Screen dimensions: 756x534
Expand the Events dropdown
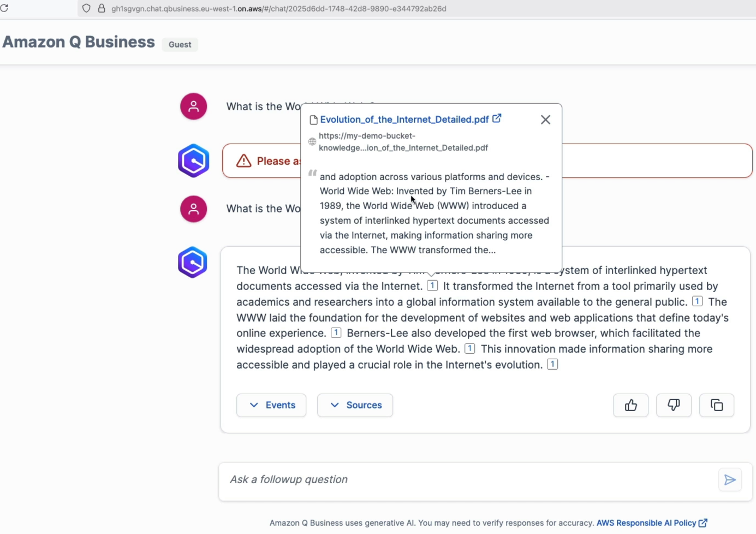tap(271, 405)
